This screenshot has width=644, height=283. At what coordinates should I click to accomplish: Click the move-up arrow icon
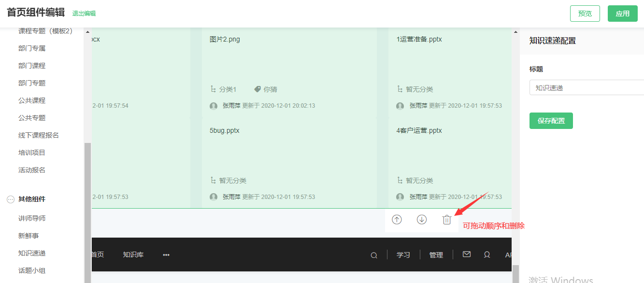397,220
